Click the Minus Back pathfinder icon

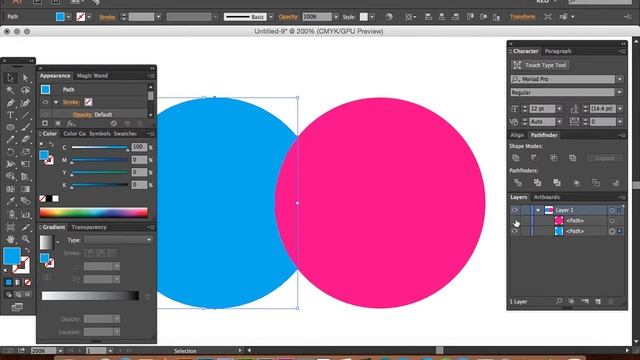tap(616, 183)
